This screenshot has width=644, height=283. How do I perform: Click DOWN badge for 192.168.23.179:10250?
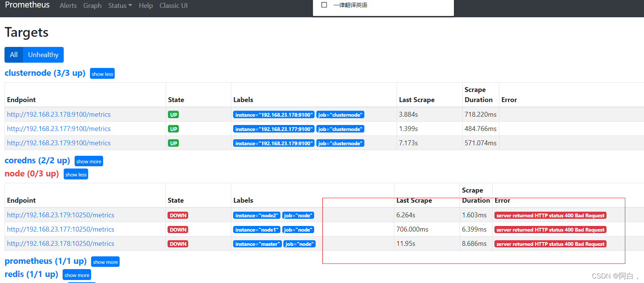(x=178, y=215)
